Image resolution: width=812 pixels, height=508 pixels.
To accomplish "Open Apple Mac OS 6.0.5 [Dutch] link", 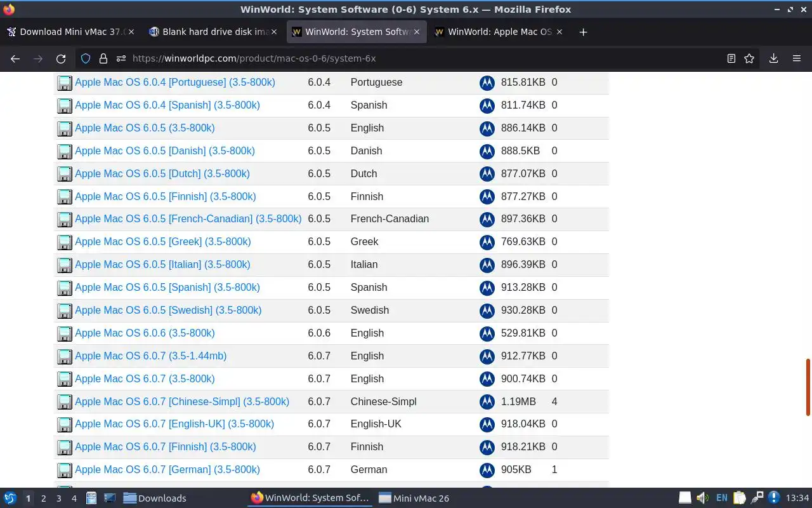I will (162, 174).
